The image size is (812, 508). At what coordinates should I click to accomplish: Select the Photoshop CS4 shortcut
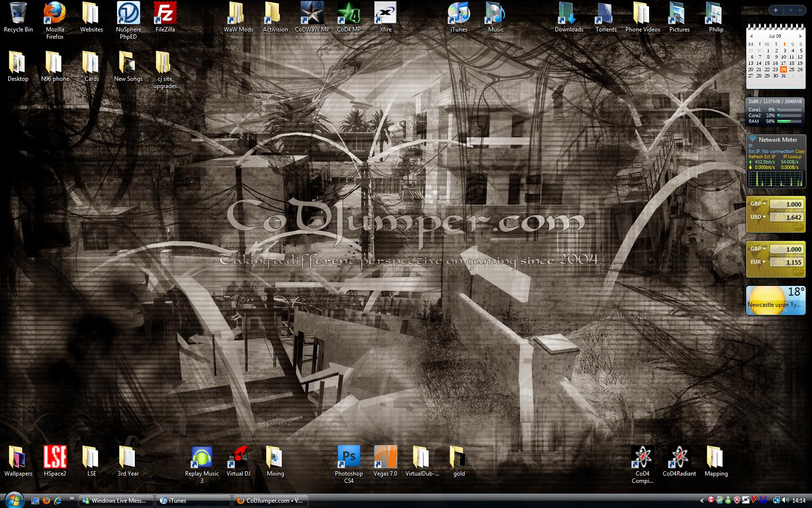(348, 465)
